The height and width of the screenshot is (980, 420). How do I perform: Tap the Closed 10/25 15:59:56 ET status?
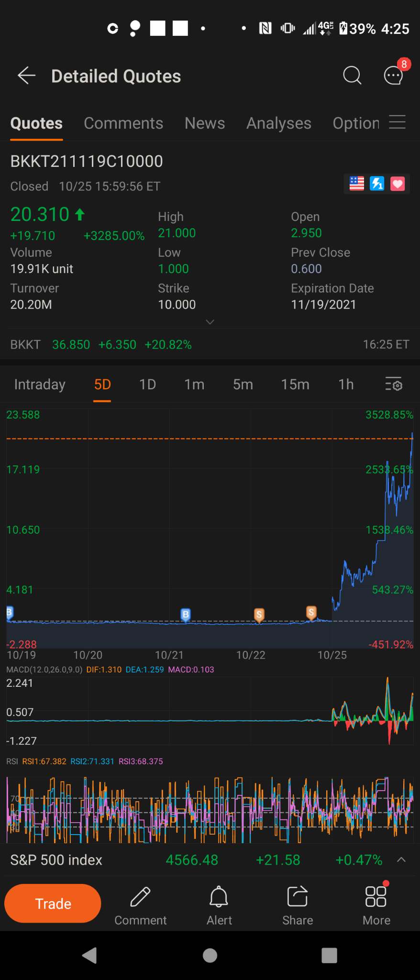pos(85,187)
